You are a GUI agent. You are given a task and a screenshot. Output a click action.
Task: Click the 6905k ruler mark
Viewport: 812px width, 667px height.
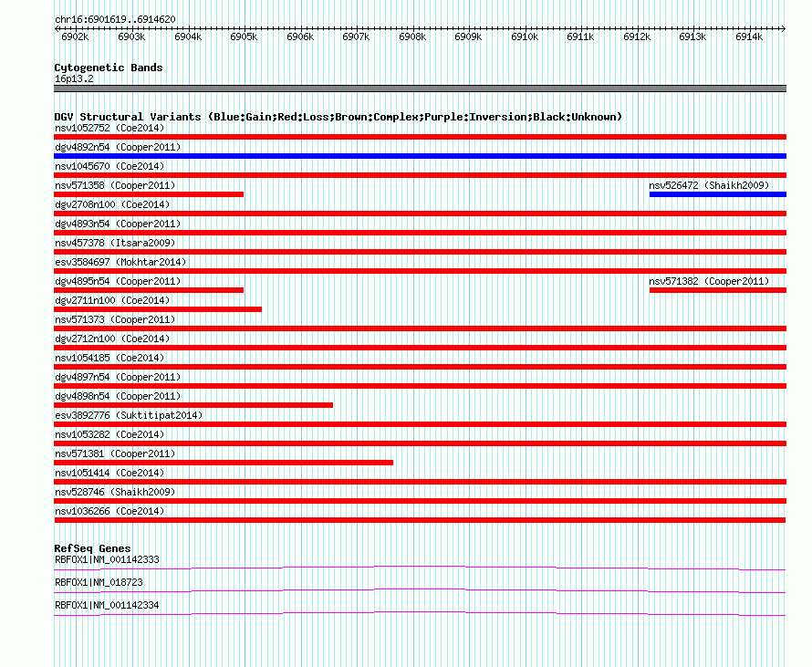[x=244, y=36]
